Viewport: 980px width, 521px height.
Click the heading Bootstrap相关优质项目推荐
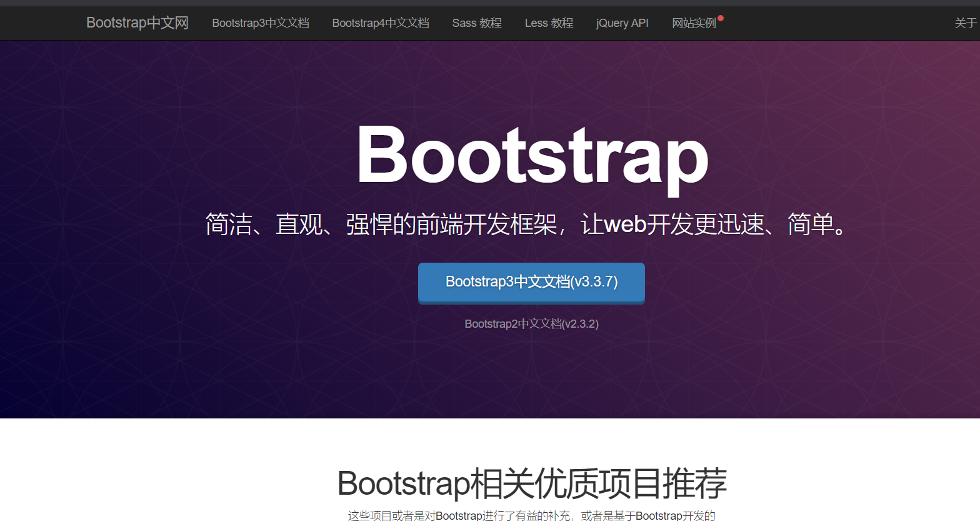click(532, 483)
